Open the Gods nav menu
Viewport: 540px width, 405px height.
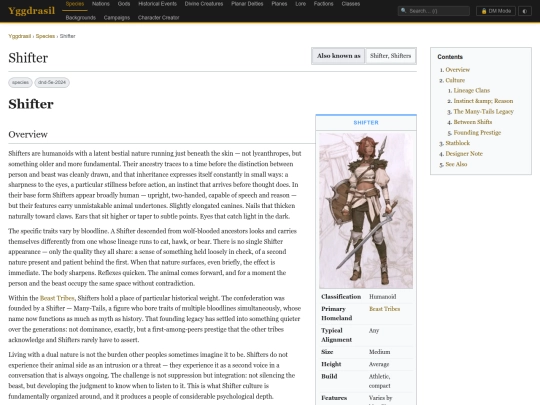(x=124, y=4)
